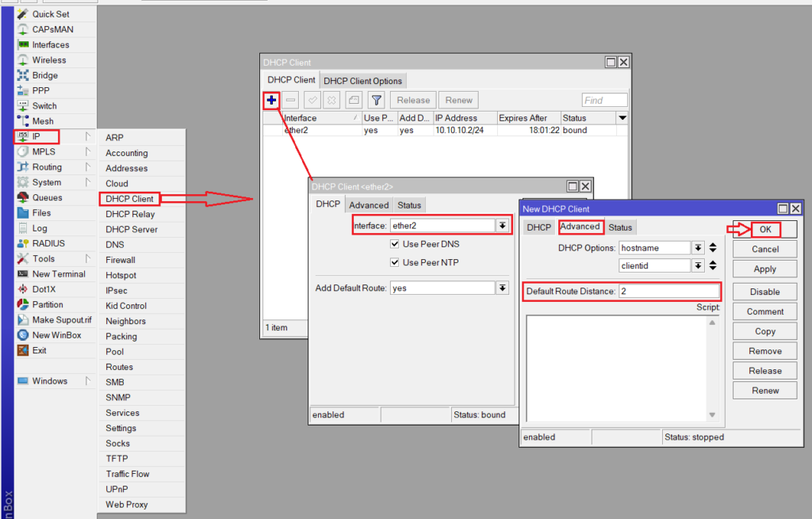Open the Queues sidebar item
Image resolution: width=812 pixels, height=519 pixels.
pyautogui.click(x=47, y=198)
